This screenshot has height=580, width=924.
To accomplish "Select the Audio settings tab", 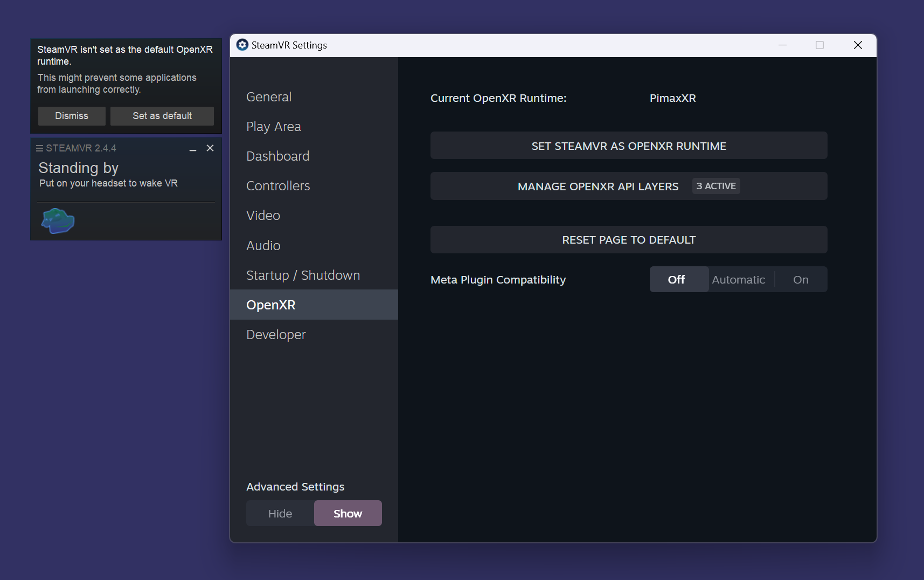I will (x=314, y=245).
